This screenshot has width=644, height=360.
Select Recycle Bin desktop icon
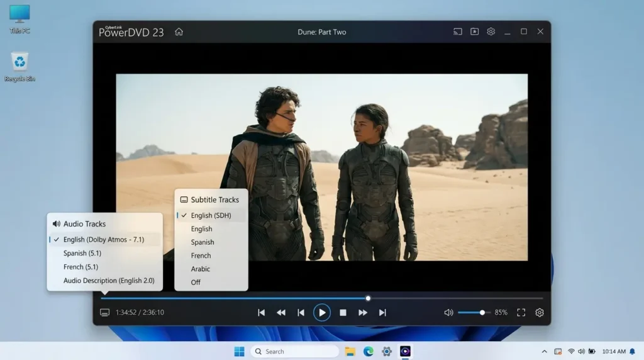[x=19, y=67]
